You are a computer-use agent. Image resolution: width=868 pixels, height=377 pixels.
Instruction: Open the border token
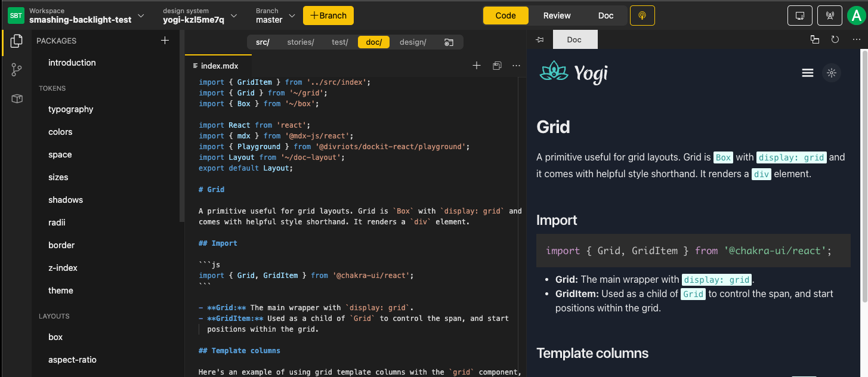click(x=61, y=245)
